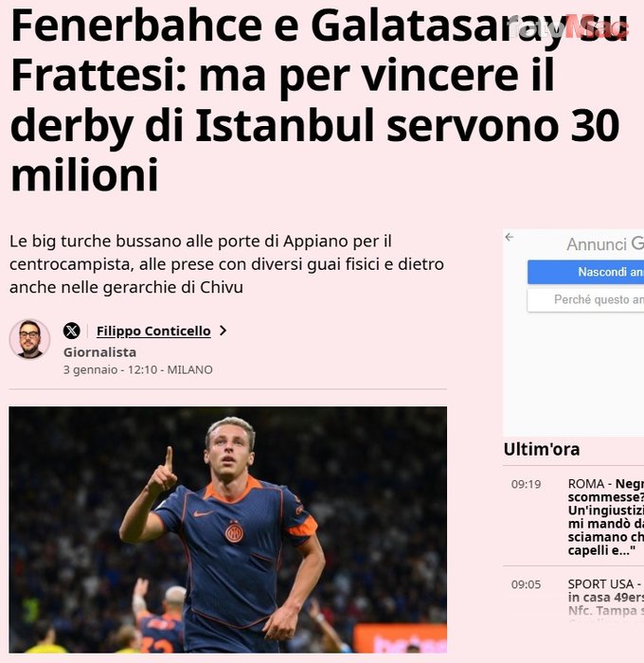Open the Frattesi article photo

tap(228, 529)
